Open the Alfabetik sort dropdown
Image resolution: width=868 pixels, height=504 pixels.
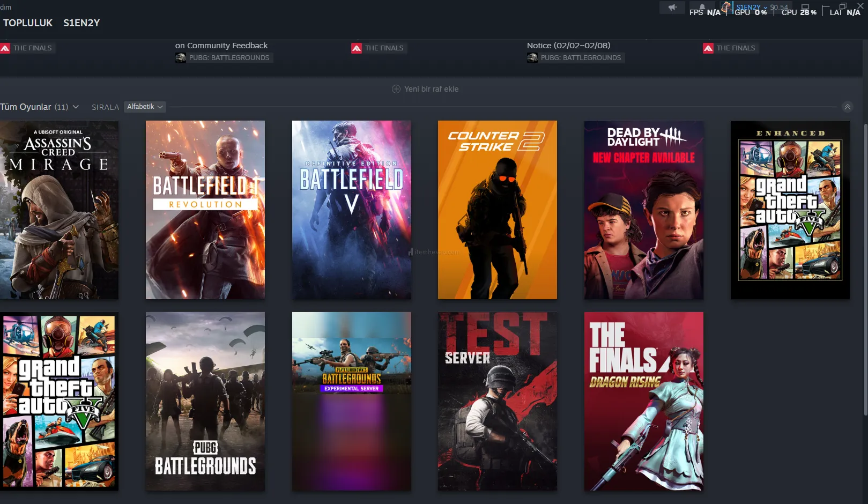coord(145,107)
